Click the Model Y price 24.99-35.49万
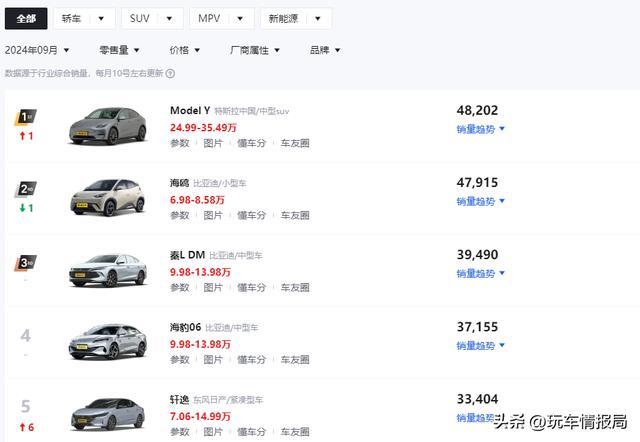This screenshot has width=640, height=442. pyautogui.click(x=203, y=128)
